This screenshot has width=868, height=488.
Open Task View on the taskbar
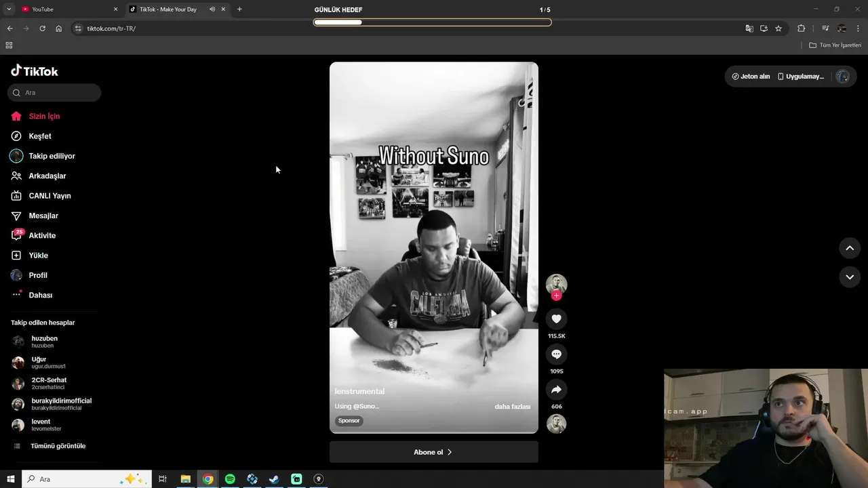163,479
